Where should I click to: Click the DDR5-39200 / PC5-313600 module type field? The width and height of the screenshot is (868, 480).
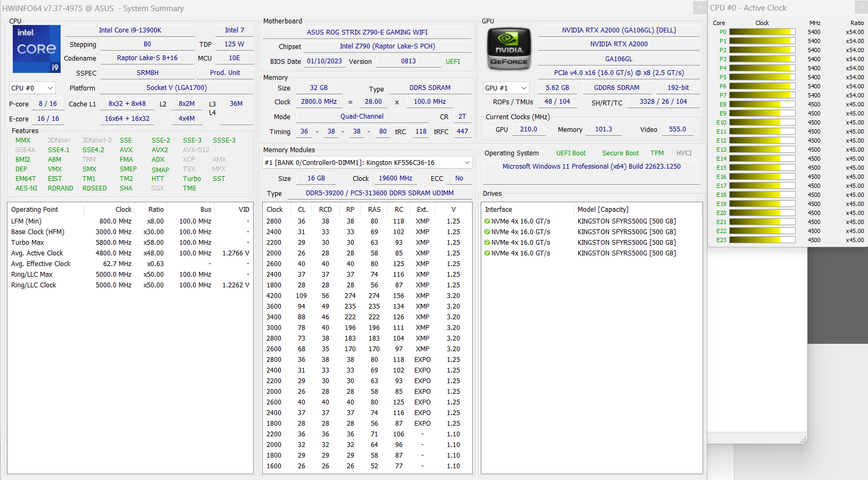(380, 193)
